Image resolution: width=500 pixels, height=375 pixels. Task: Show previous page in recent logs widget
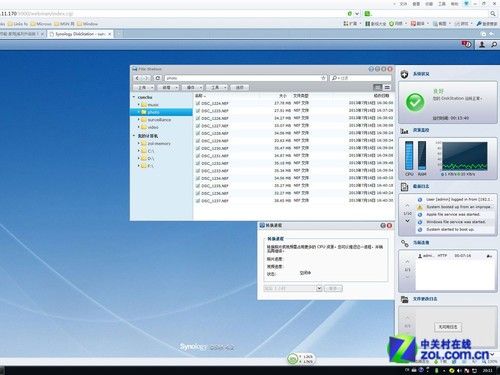[x=407, y=206]
